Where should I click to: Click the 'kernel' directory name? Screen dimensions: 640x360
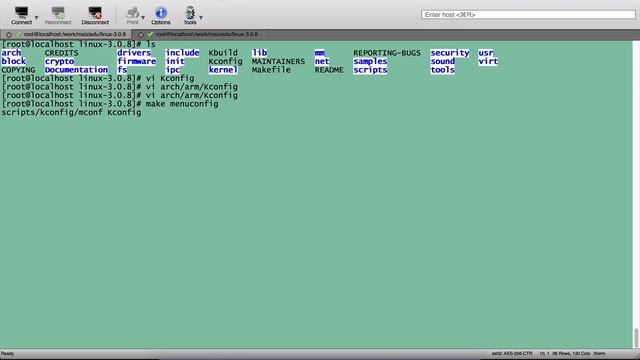pyautogui.click(x=223, y=70)
